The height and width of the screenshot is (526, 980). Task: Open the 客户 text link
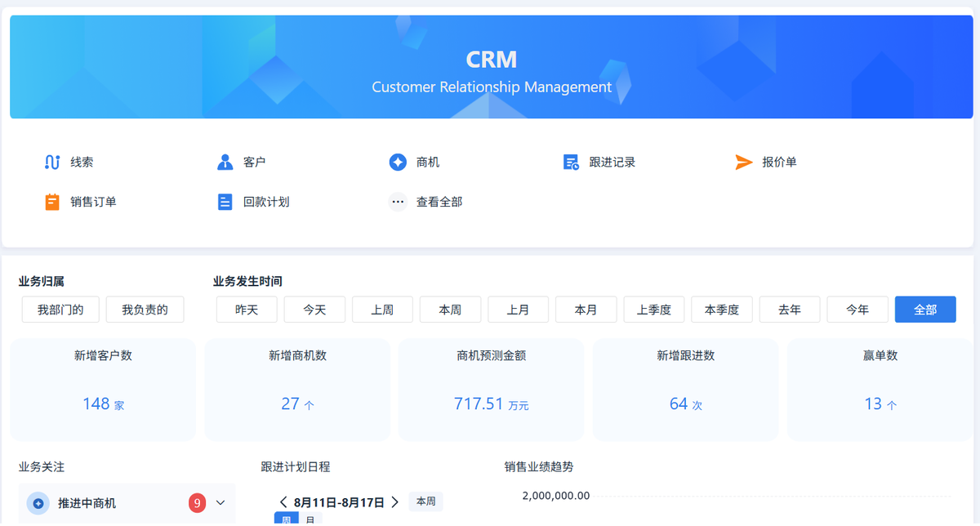255,162
